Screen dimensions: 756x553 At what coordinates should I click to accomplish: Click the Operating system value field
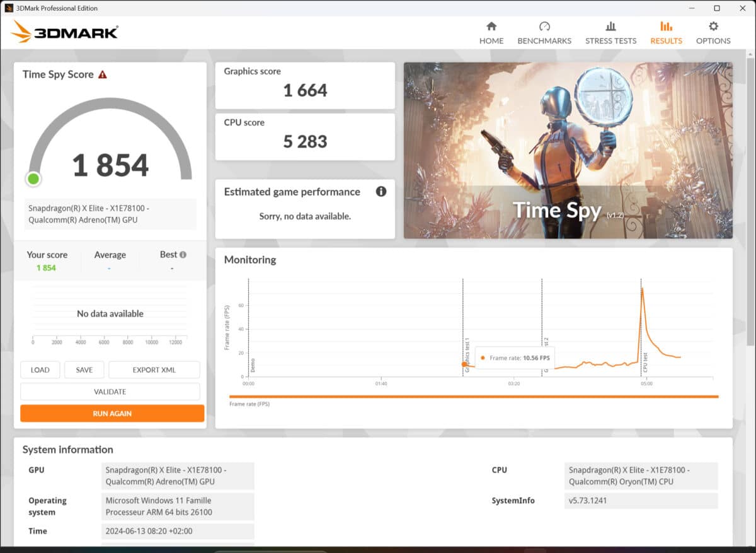click(x=178, y=506)
